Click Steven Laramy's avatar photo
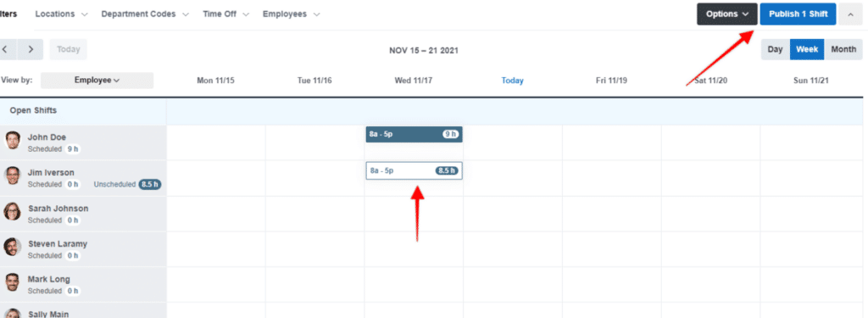 (x=13, y=247)
